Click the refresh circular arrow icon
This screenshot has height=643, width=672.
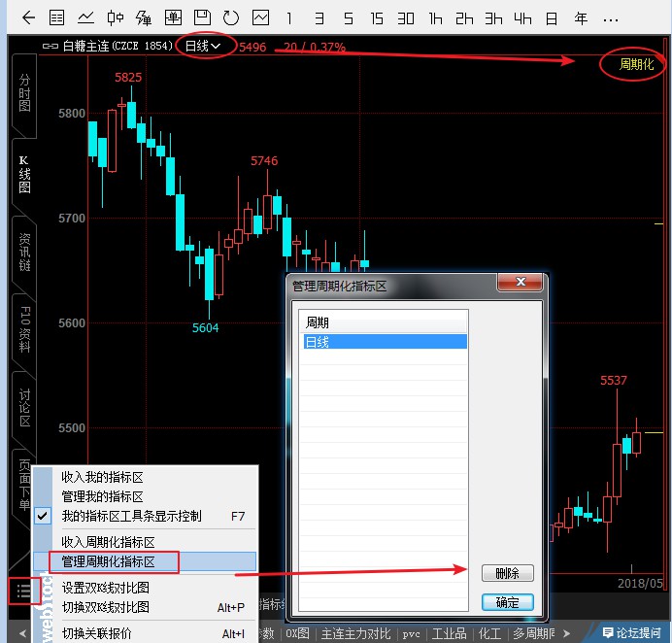pos(230,17)
